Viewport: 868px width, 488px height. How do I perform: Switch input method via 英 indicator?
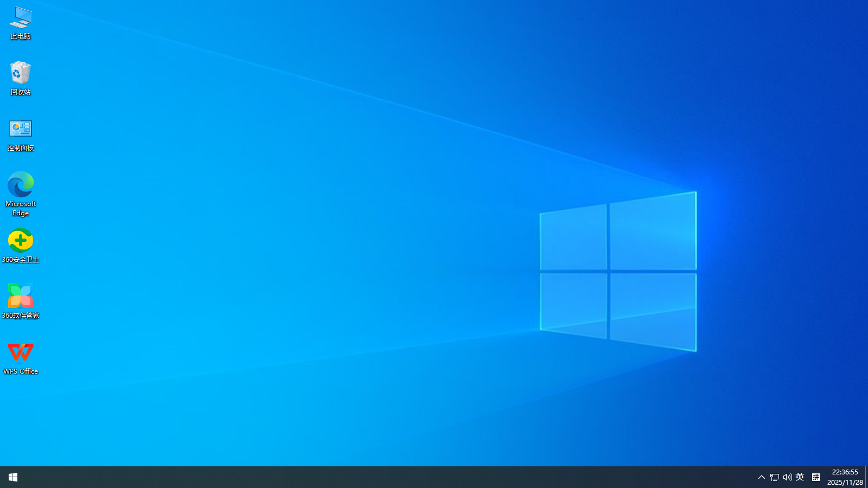click(x=800, y=478)
